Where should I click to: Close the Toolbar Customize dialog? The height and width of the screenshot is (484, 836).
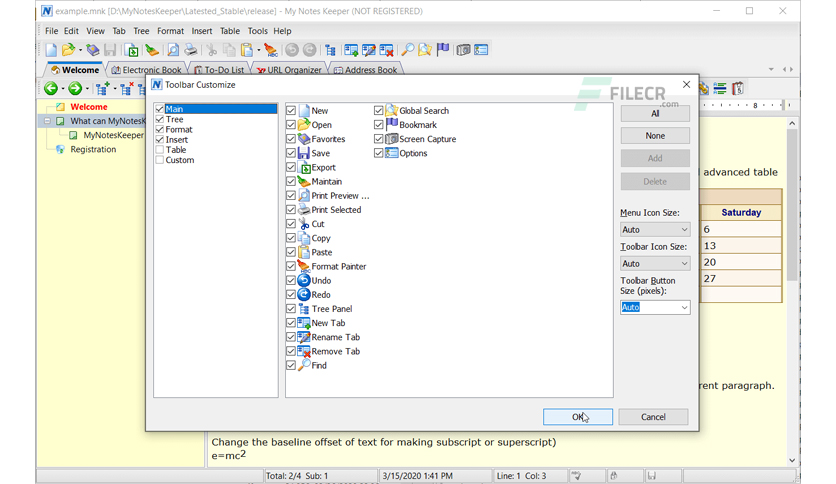pos(686,85)
